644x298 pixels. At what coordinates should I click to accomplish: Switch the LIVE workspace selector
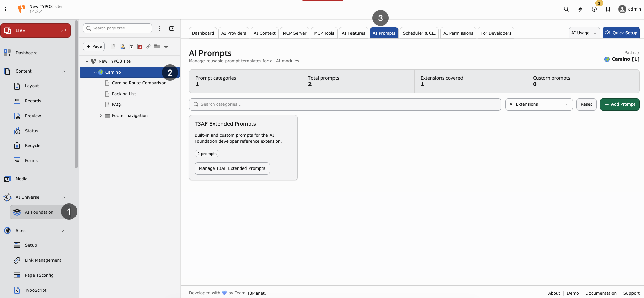[x=36, y=31]
